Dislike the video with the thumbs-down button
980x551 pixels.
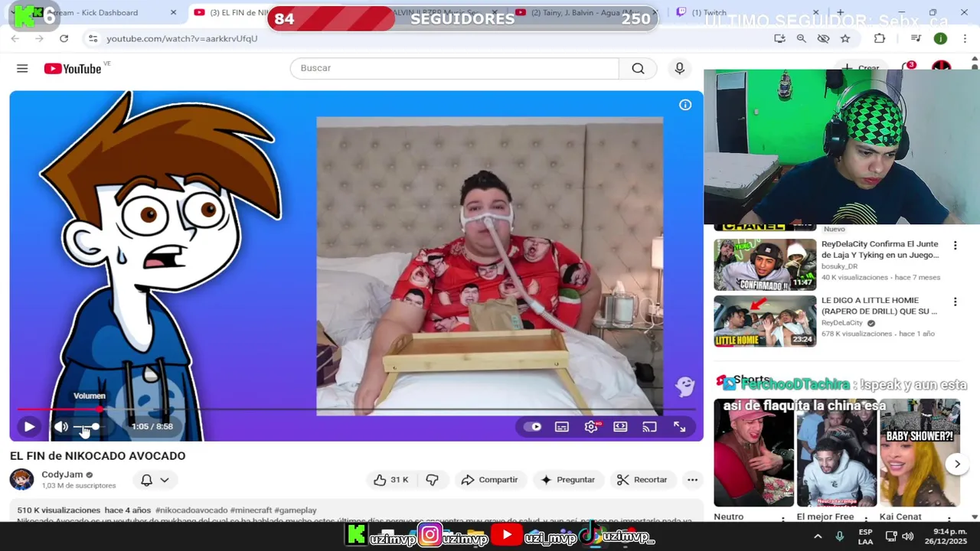(433, 480)
